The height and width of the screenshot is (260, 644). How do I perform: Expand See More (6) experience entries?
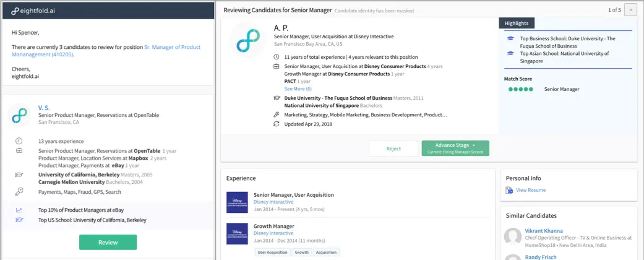(x=298, y=89)
